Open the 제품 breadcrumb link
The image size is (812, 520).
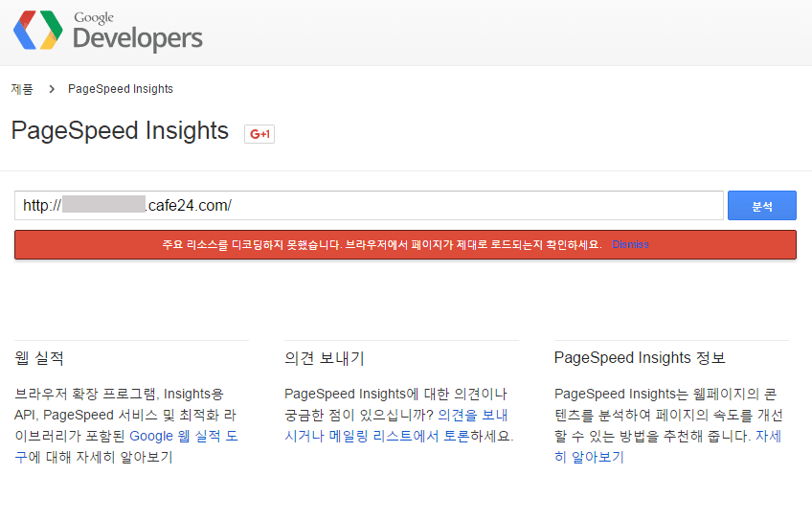pyautogui.click(x=21, y=89)
